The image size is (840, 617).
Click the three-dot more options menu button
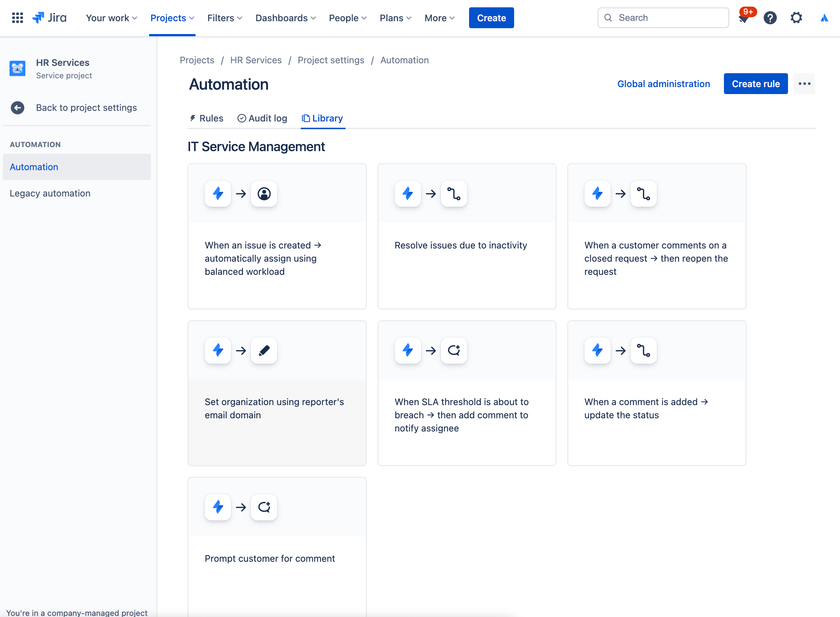804,83
